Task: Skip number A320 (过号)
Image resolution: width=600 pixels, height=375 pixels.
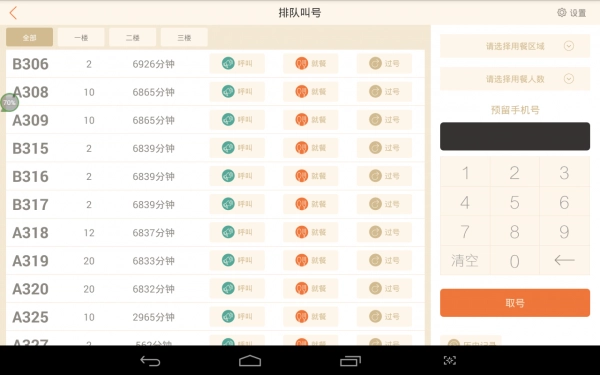Action: click(x=384, y=288)
